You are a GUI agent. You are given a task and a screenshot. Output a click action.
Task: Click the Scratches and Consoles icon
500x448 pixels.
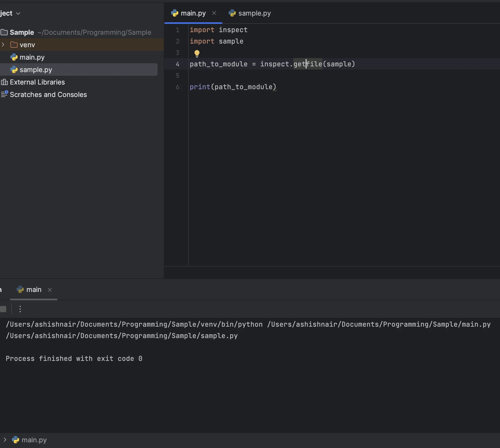[x=4, y=94]
